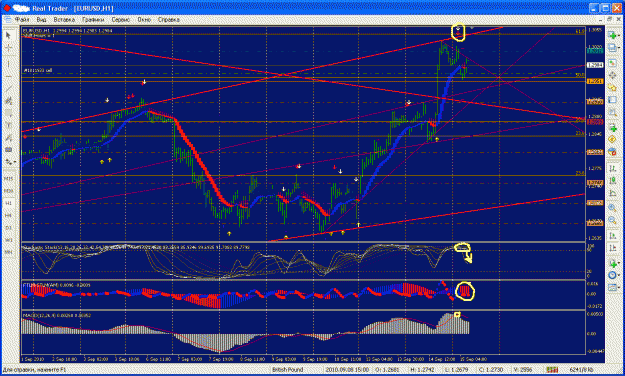Image resolution: width=625 pixels, height=376 pixels.
Task: Click the EURUSD,H1 chart header text
Action: click(68, 30)
